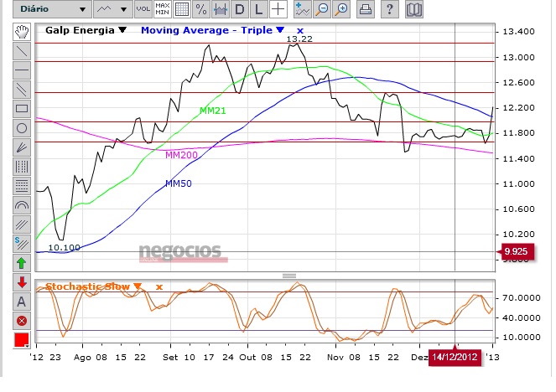
Task: Open the Diário period dropdown
Action: pos(52,9)
